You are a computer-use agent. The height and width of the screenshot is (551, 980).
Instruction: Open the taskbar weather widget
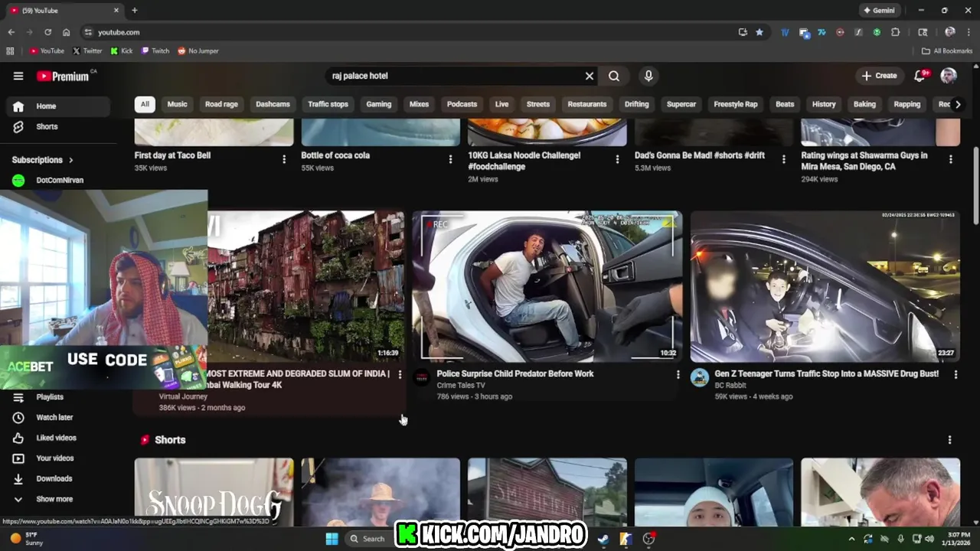[25, 539]
